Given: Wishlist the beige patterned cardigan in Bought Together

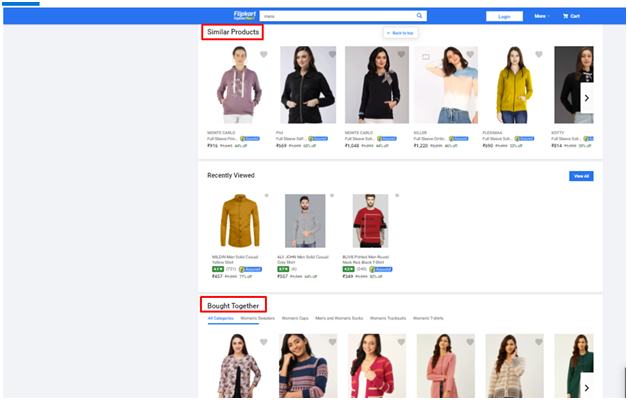Looking at the screenshot, I should coord(539,342).
